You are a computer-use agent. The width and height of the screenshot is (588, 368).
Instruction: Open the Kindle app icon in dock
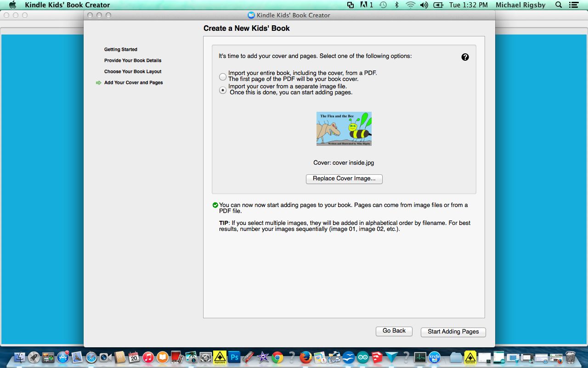[434, 357]
